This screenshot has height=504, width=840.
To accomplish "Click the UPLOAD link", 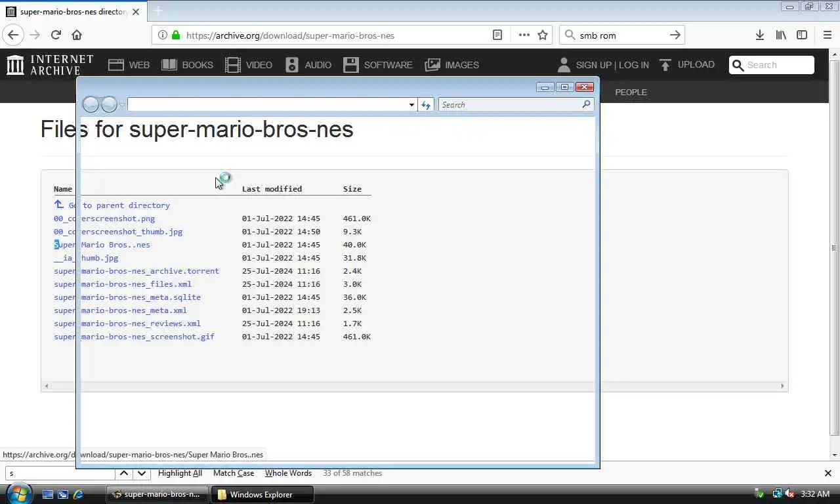I will [686, 64].
